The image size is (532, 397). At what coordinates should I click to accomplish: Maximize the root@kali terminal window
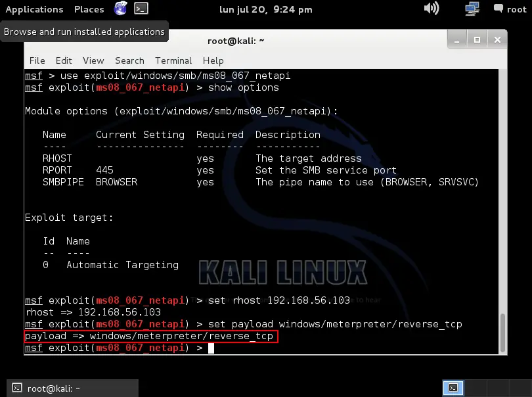click(x=477, y=40)
